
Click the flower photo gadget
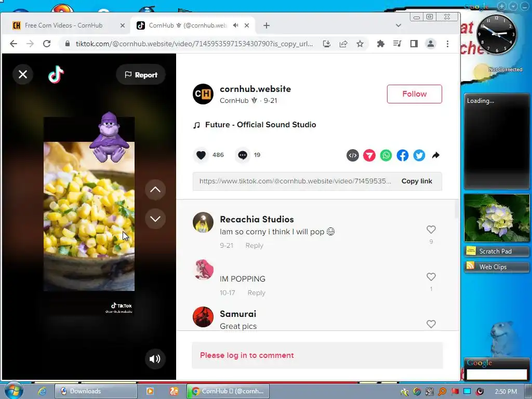click(x=497, y=218)
